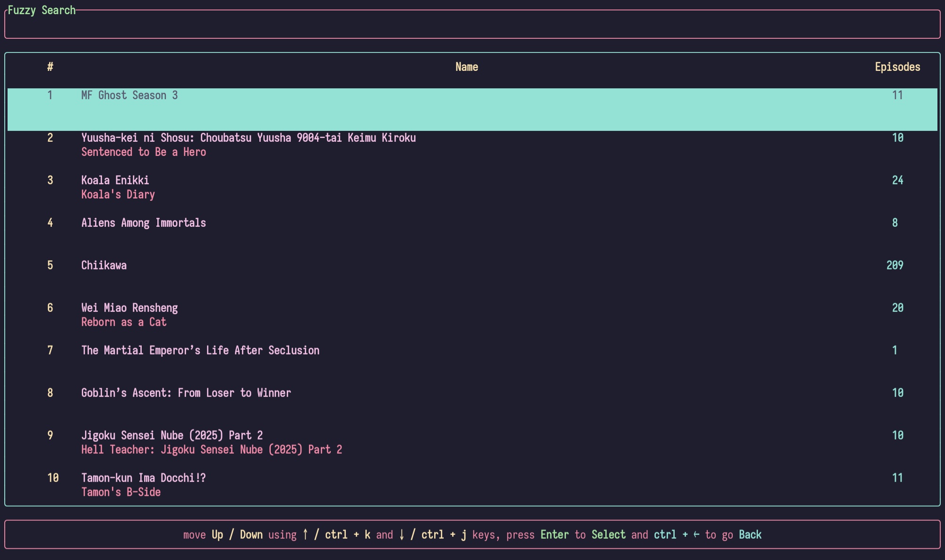
Task: Choose the Chiikawa entry
Action: [104, 266]
